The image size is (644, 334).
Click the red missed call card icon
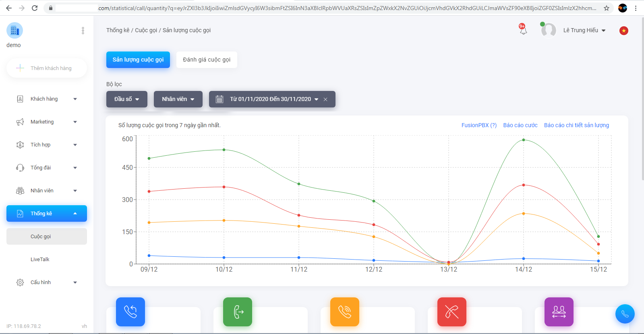tap(452, 312)
